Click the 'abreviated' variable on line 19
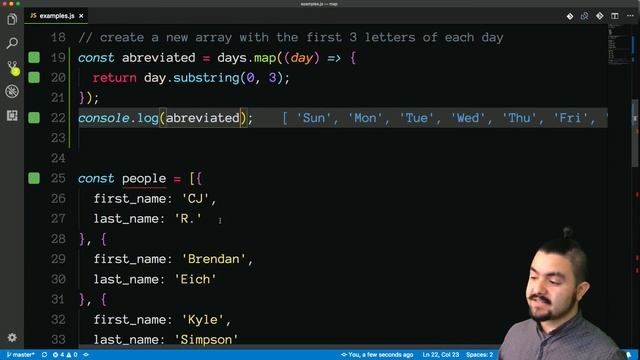The height and width of the screenshot is (360, 640). tap(158, 58)
